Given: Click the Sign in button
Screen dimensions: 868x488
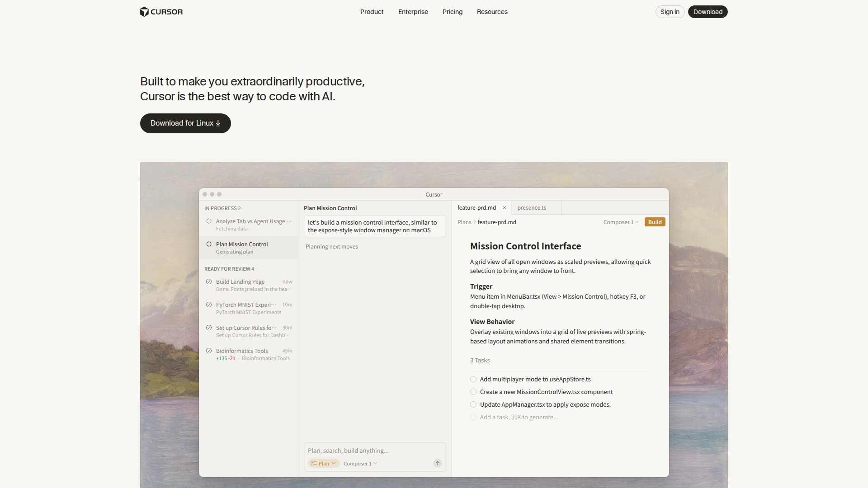Looking at the screenshot, I should [x=670, y=12].
